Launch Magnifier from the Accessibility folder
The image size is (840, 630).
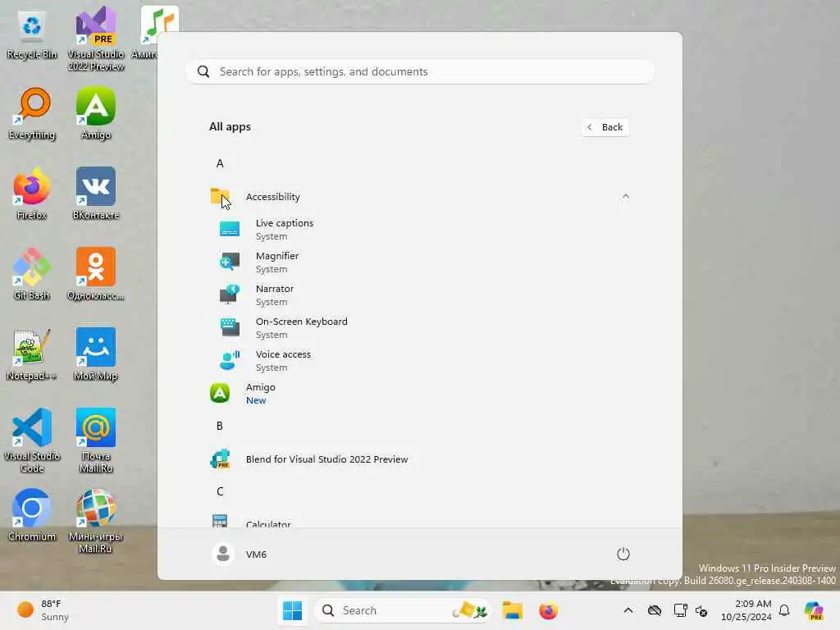pyautogui.click(x=420, y=262)
